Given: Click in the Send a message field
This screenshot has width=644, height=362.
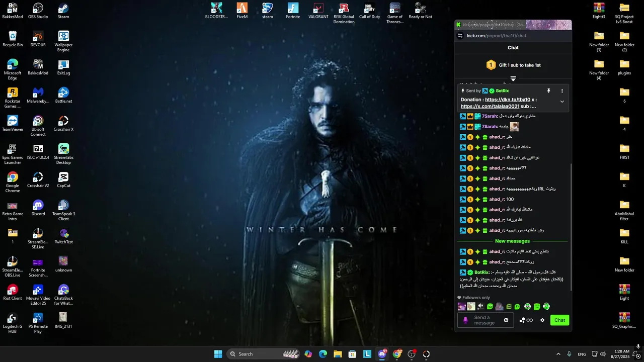Looking at the screenshot, I should (x=486, y=320).
